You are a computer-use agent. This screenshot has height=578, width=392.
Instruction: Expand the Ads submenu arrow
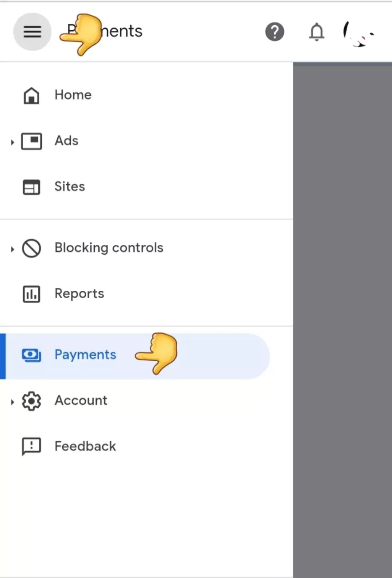click(12, 142)
